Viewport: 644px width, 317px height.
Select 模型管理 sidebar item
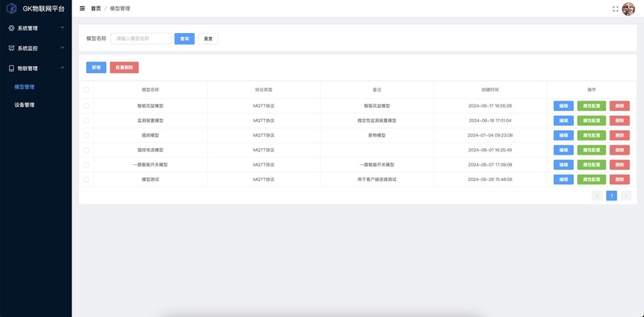(x=24, y=87)
